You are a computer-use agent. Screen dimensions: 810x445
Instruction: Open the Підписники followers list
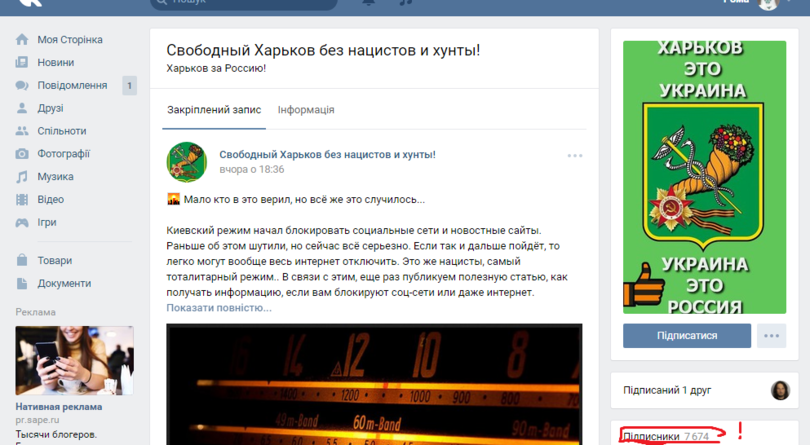651,437
